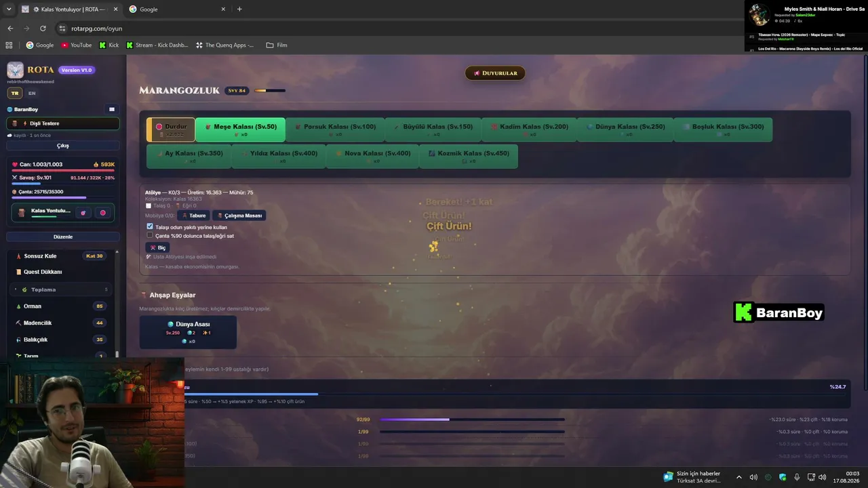Select Kadim Kalas (Sv.200)

pyautogui.click(x=530, y=129)
